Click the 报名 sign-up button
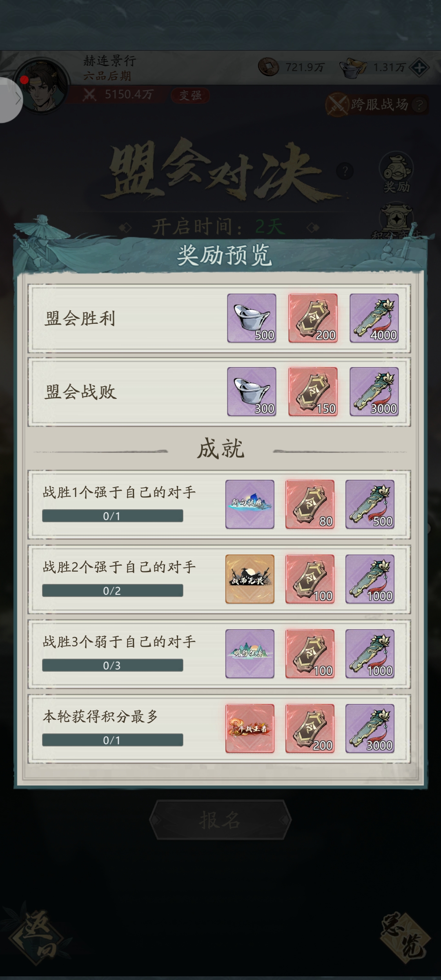This screenshot has width=441, height=980. (220, 820)
